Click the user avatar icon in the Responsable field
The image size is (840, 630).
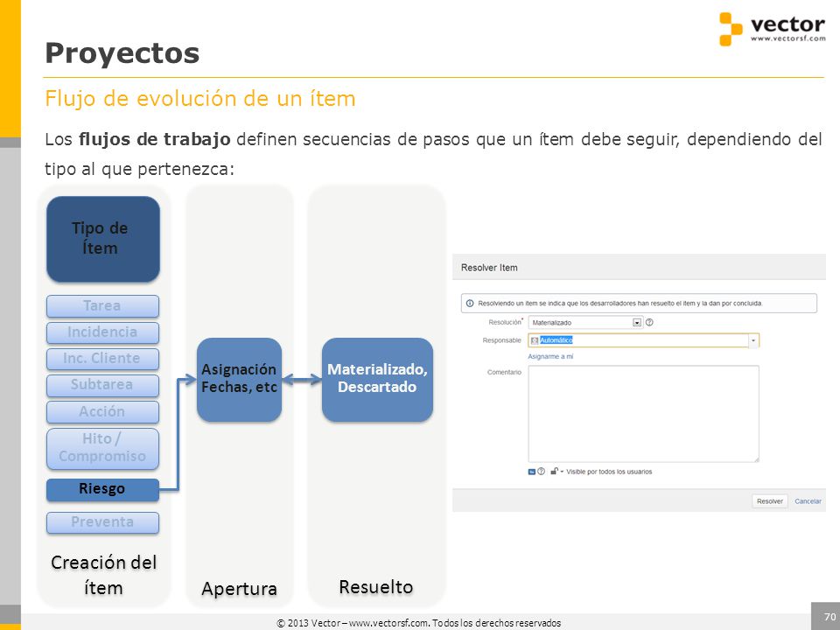pyautogui.click(x=534, y=340)
